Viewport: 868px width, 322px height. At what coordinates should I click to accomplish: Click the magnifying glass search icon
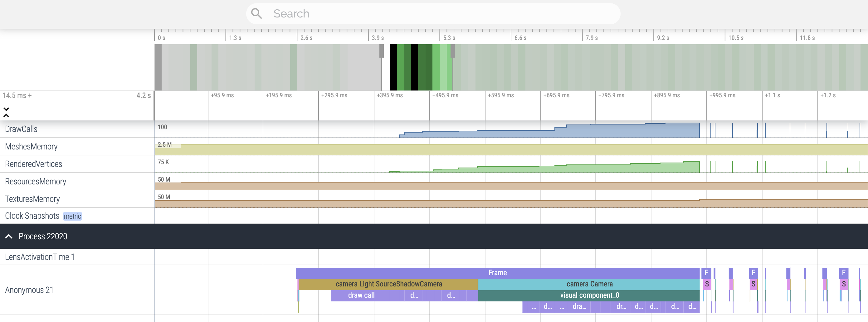tap(256, 13)
